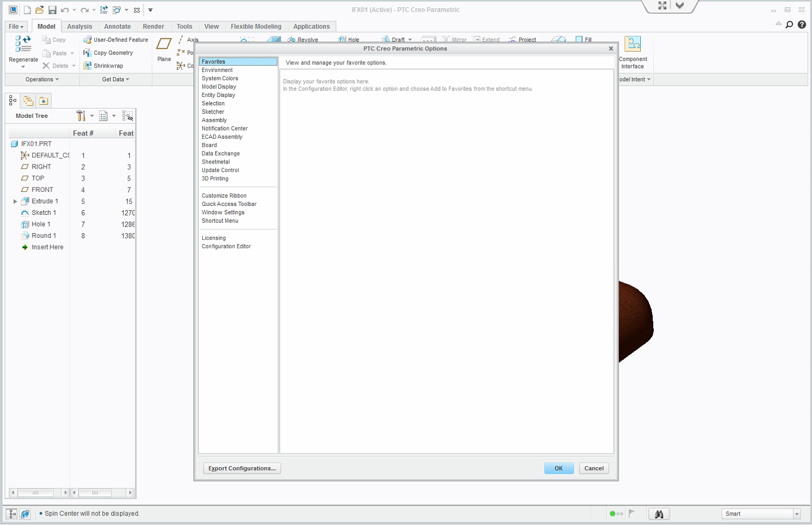
Task: Open the Applications ribbon tab
Action: 312,27
